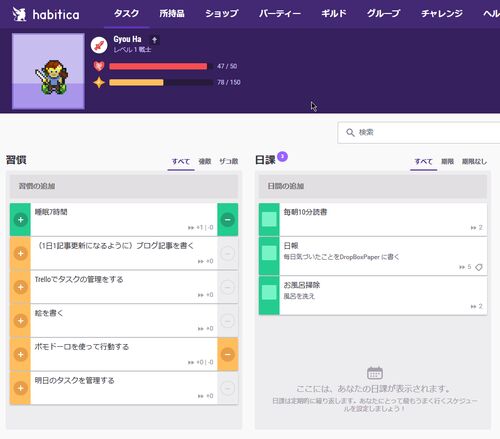
Task: Click disabled minus on Trelloでタスクの管理をする
Action: click(x=228, y=287)
